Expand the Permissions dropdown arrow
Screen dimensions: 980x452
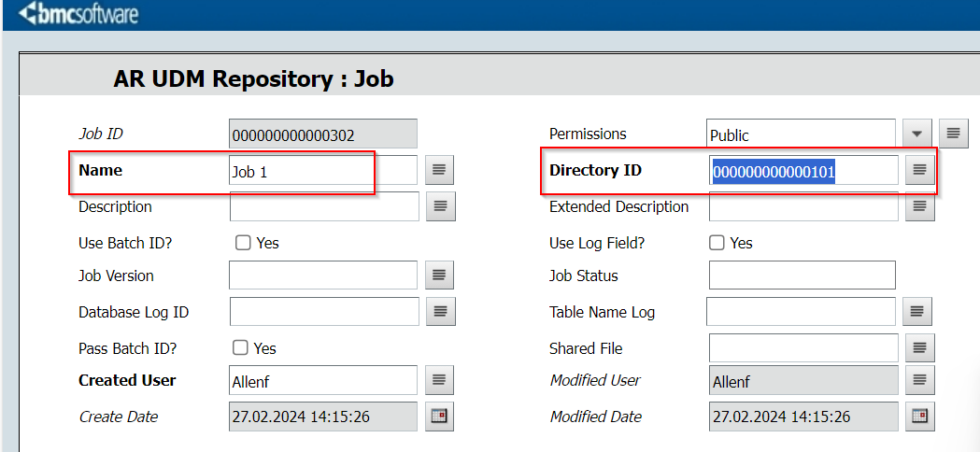click(x=916, y=134)
